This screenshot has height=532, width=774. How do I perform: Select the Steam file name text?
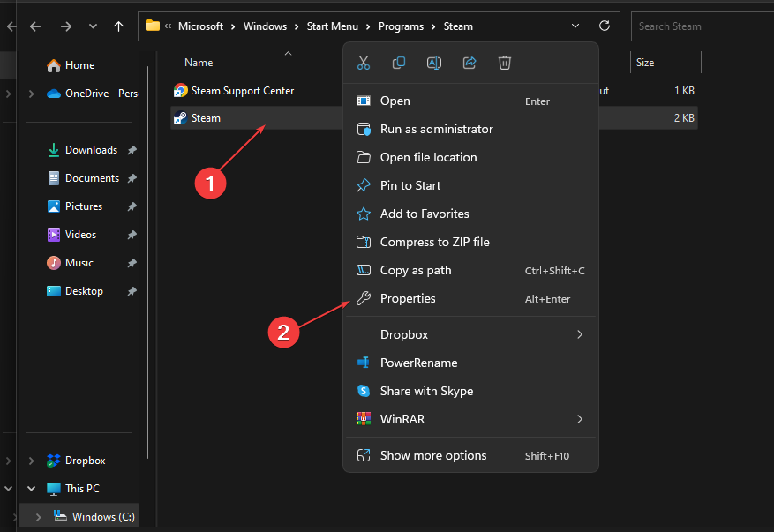(x=206, y=118)
